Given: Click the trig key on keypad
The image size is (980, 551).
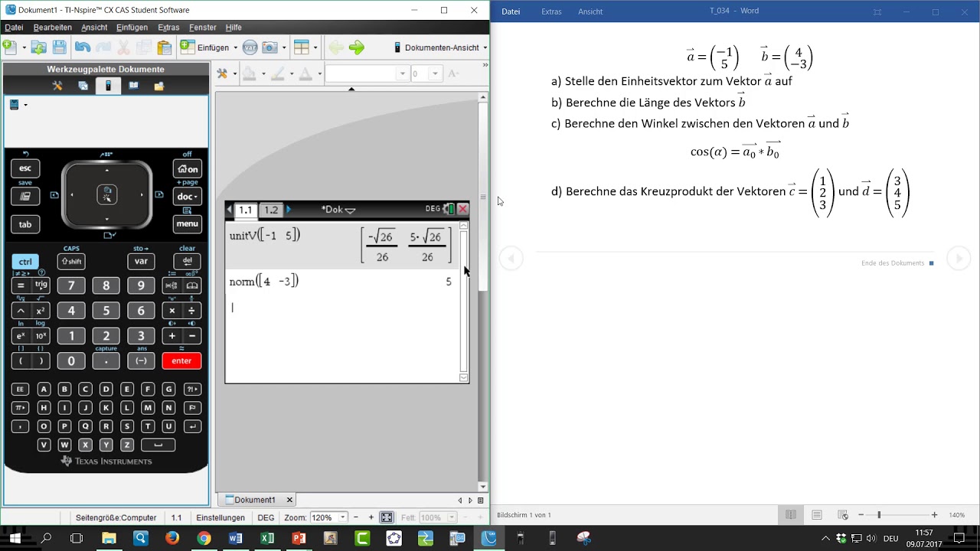Looking at the screenshot, I should coord(41,285).
